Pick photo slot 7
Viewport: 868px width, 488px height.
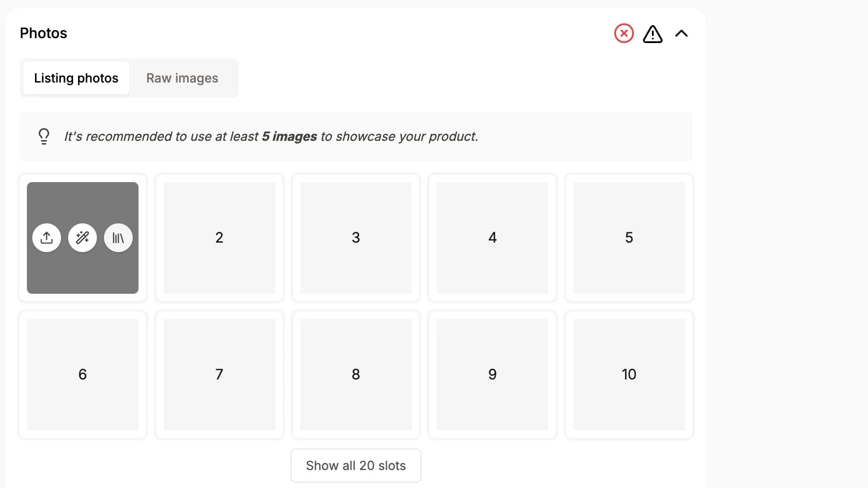(219, 375)
